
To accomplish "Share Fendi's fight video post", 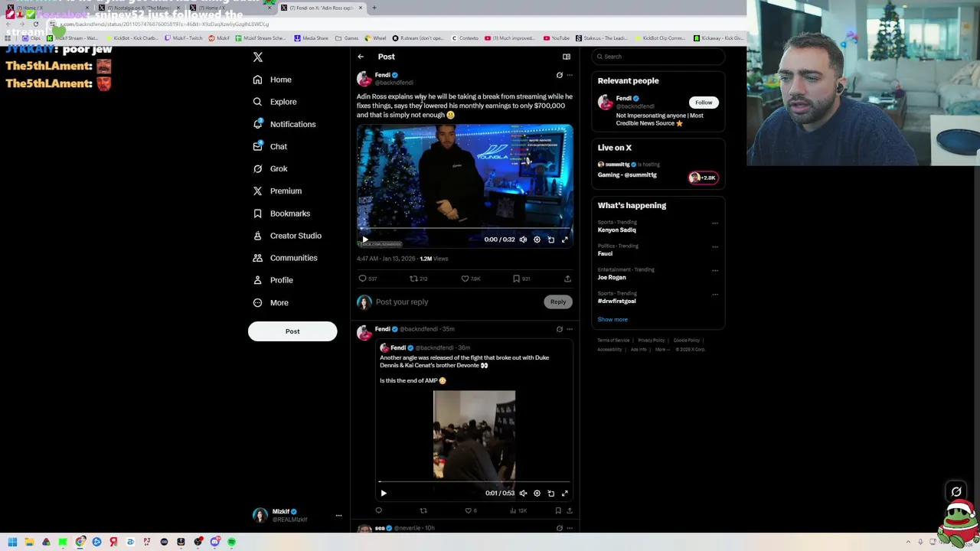I will (x=569, y=510).
